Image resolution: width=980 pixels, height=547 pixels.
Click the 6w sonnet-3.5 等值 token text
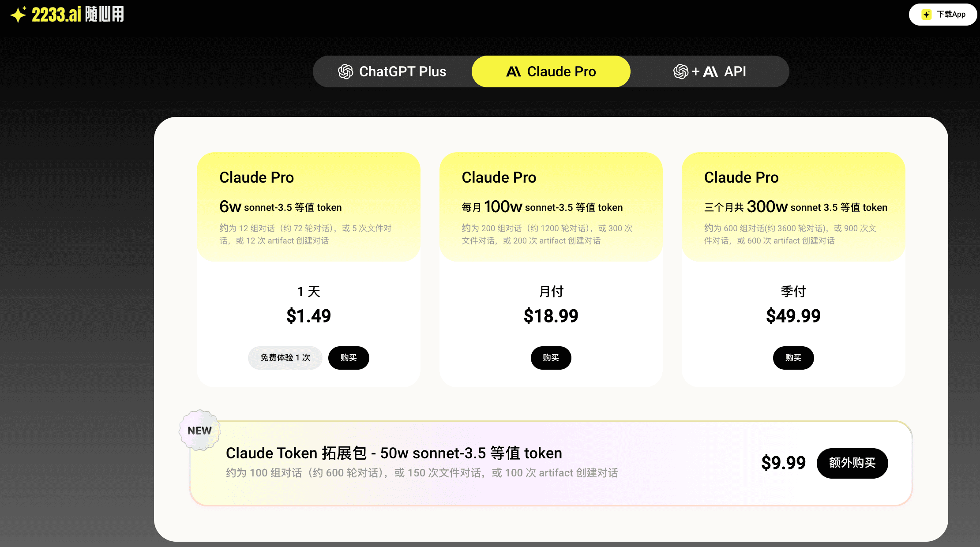[281, 207]
